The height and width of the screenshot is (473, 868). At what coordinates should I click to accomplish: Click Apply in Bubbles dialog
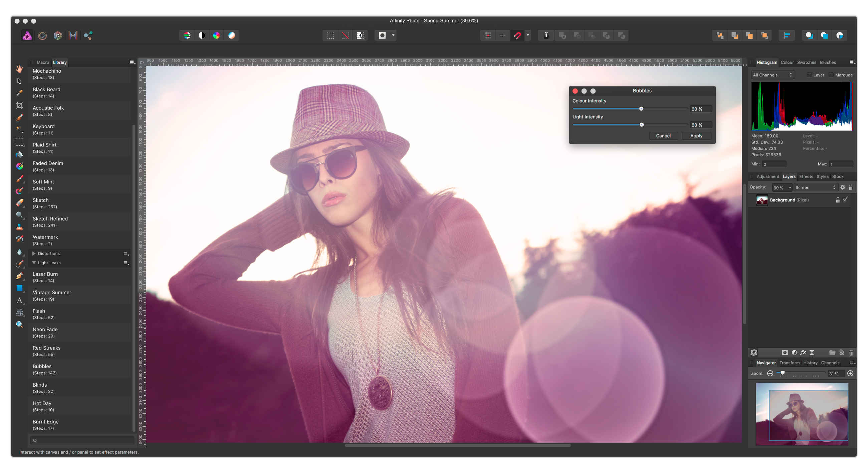click(696, 136)
